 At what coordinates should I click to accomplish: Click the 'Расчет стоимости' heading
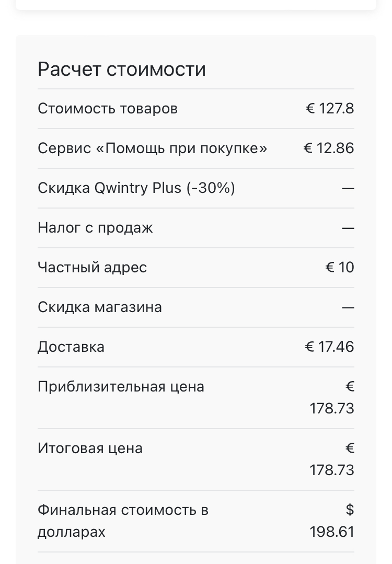[x=122, y=69]
